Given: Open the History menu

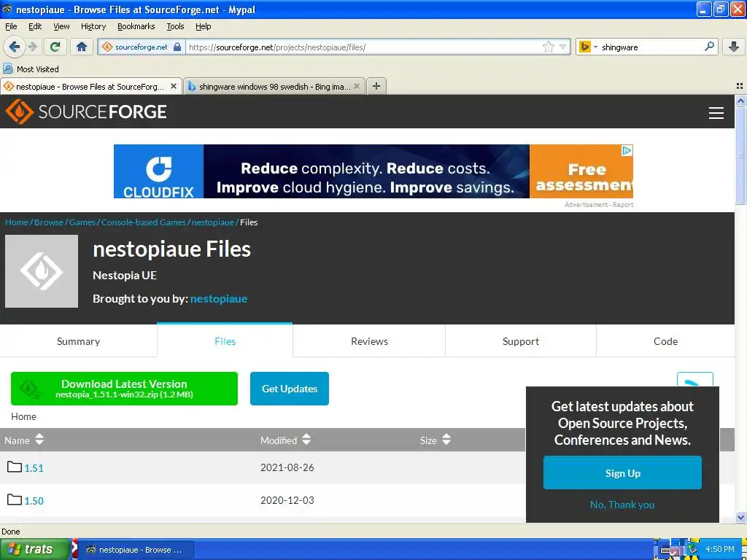Looking at the screenshot, I should coord(93,26).
